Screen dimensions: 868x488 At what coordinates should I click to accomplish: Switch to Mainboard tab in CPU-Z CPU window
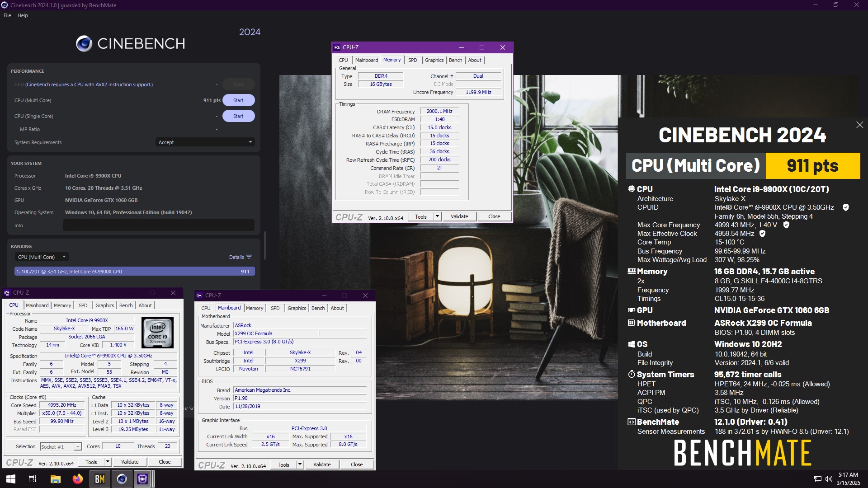37,305
